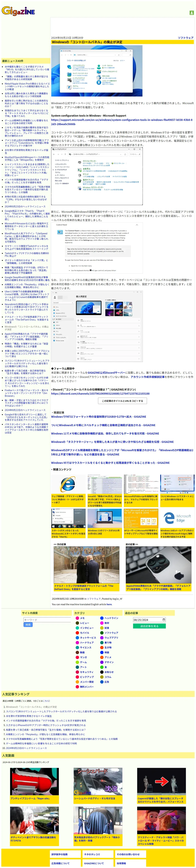Open related article about Task Manager developer
This screenshot has height=868, width=196.
coord(113,441)
